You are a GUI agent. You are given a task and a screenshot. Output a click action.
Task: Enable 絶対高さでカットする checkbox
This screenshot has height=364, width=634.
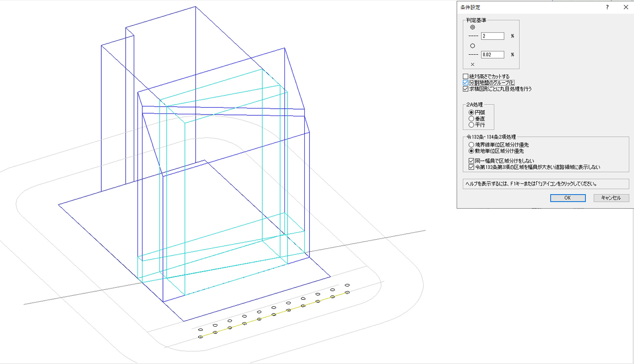[x=465, y=76]
